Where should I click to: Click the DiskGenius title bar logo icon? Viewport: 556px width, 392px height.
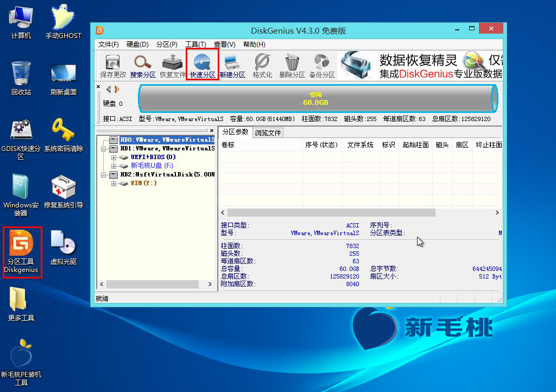point(100,30)
